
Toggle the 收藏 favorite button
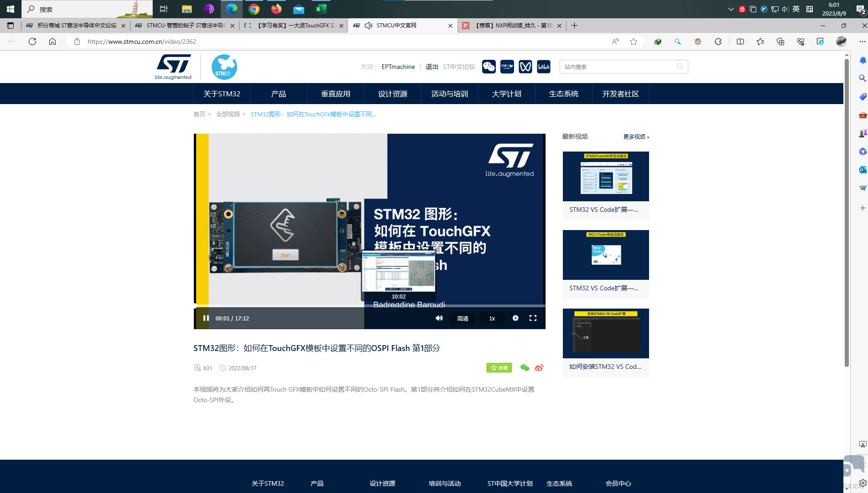[499, 368]
